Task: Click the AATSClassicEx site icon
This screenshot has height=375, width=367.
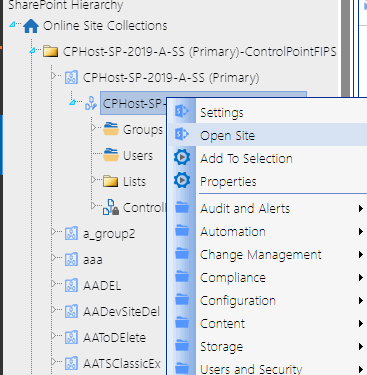Action: (x=71, y=363)
